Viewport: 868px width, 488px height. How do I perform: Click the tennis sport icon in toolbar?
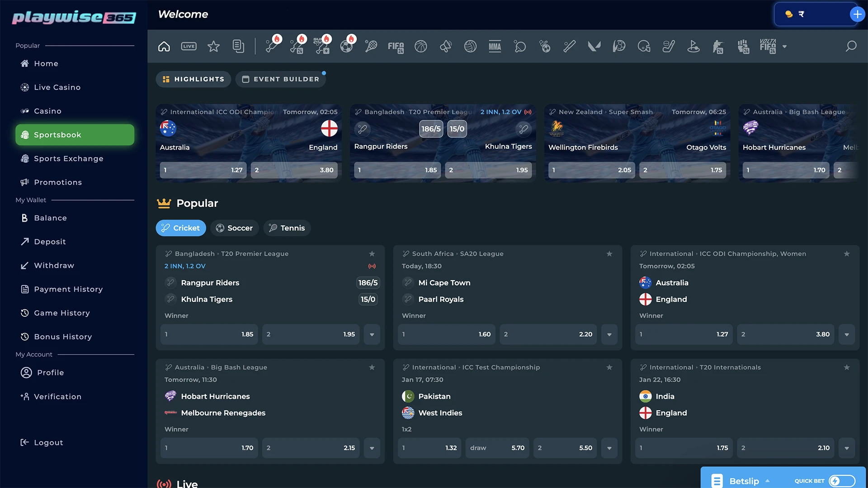[x=370, y=46]
